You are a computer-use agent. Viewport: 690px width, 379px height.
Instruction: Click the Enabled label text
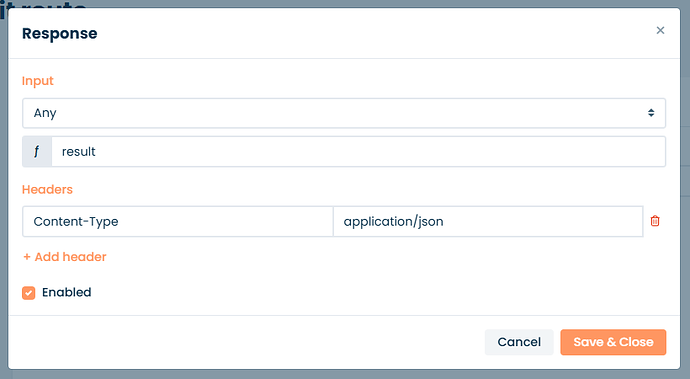[66, 292]
